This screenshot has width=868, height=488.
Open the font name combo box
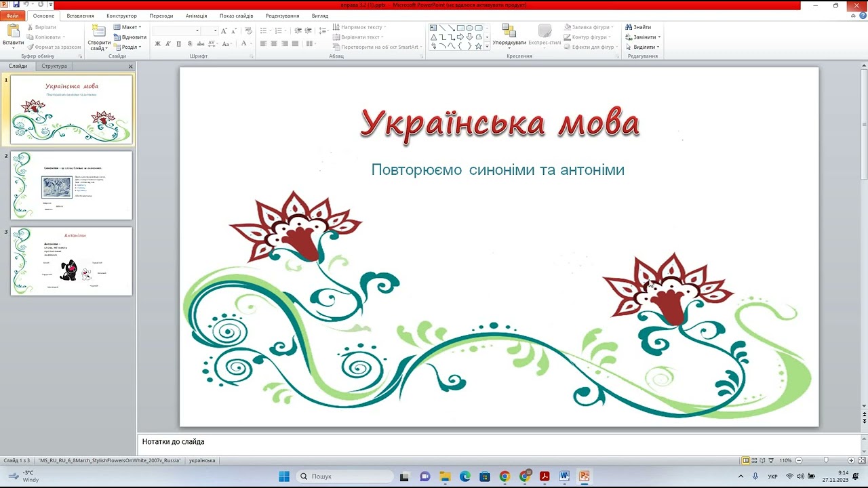click(x=176, y=30)
